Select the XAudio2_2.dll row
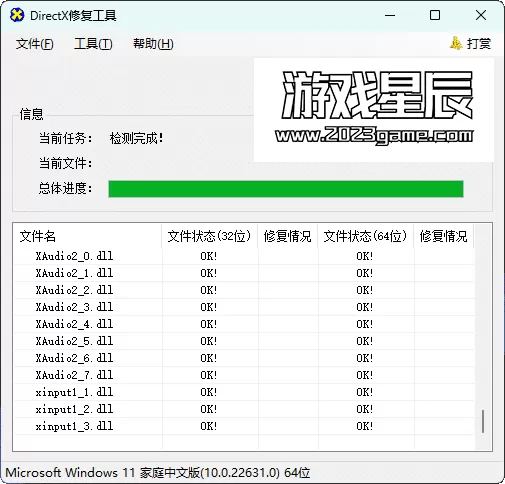Image resolution: width=505 pixels, height=484 pixels. click(x=244, y=290)
